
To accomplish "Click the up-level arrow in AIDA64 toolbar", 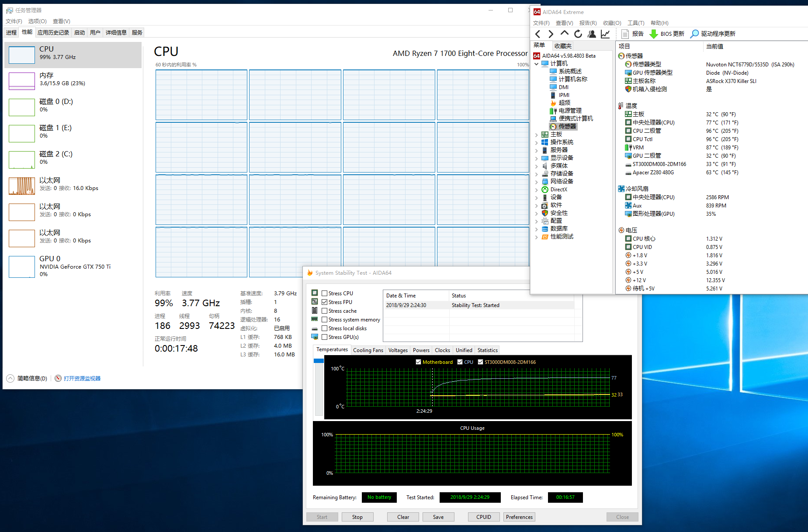I will point(564,34).
